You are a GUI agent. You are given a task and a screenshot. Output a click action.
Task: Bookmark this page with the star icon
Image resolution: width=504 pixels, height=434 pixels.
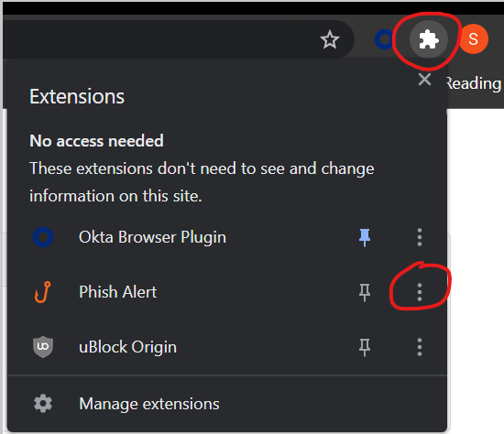pyautogui.click(x=330, y=39)
